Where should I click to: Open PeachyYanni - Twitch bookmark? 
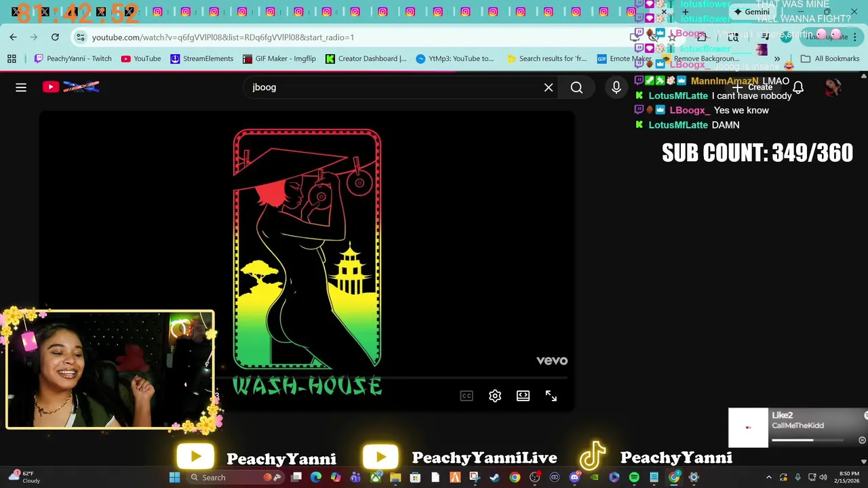(x=73, y=59)
